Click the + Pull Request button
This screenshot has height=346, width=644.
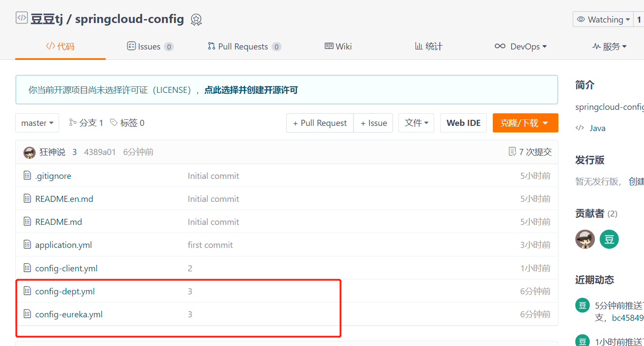click(x=320, y=123)
